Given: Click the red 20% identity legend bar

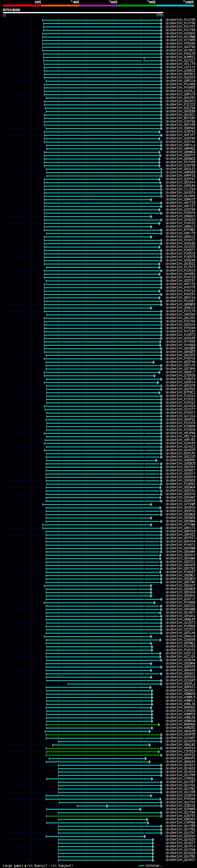Looking at the screenshot, I should click(22, 6).
